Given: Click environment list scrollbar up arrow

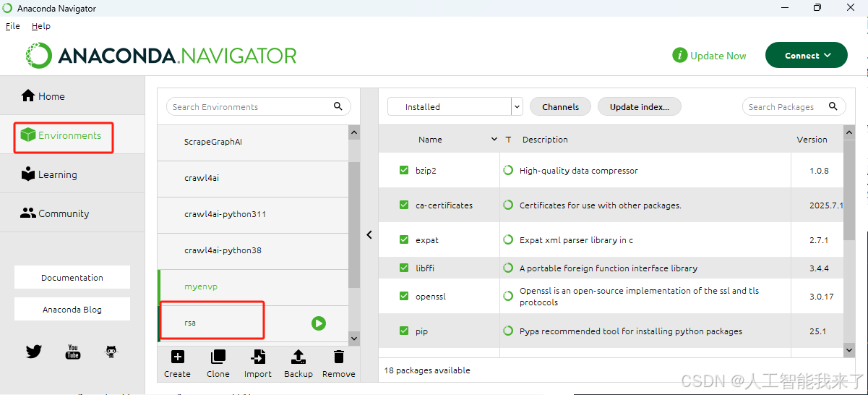Looking at the screenshot, I should click(x=354, y=132).
